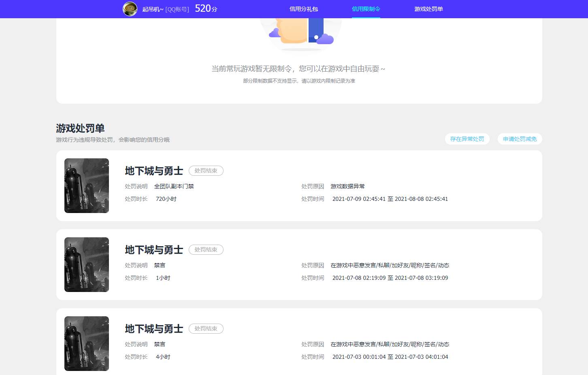Click the 处罚结束 badge on the first penalty card
This screenshot has width=588, height=375.
click(206, 170)
